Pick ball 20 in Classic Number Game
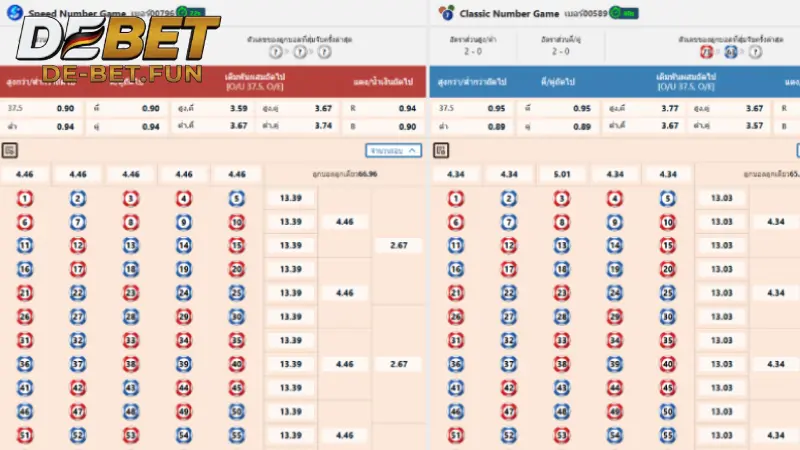800x450 pixels. click(x=668, y=269)
